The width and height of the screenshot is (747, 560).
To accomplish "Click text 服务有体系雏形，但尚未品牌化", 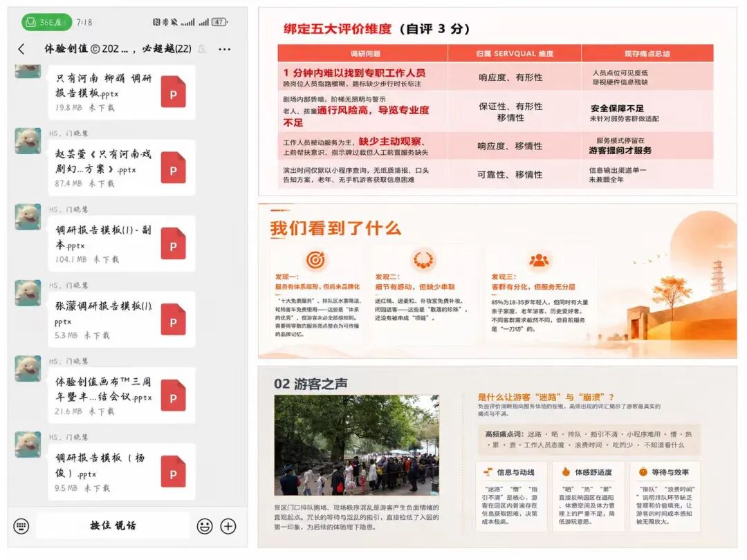I will 317,287.
